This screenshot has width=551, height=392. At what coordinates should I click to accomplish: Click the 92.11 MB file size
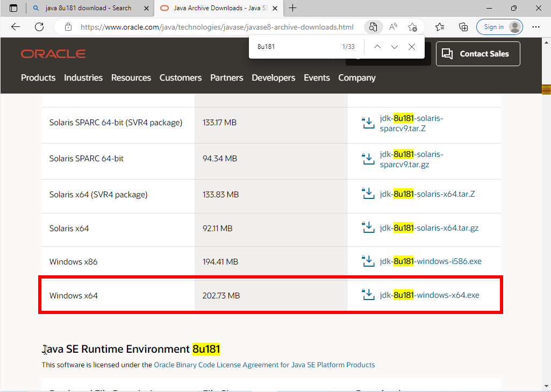pyautogui.click(x=218, y=229)
